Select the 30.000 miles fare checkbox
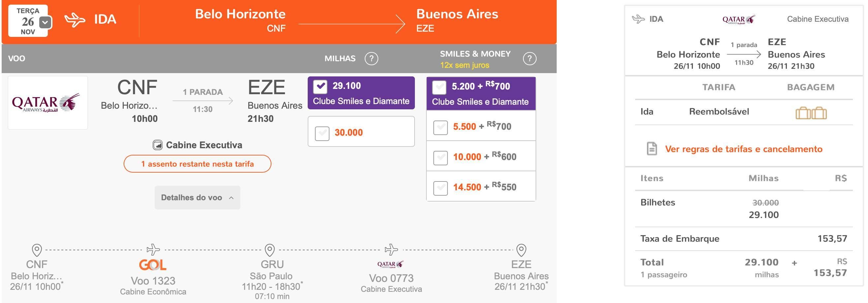Image resolution: width=868 pixels, height=303 pixels. (x=322, y=133)
